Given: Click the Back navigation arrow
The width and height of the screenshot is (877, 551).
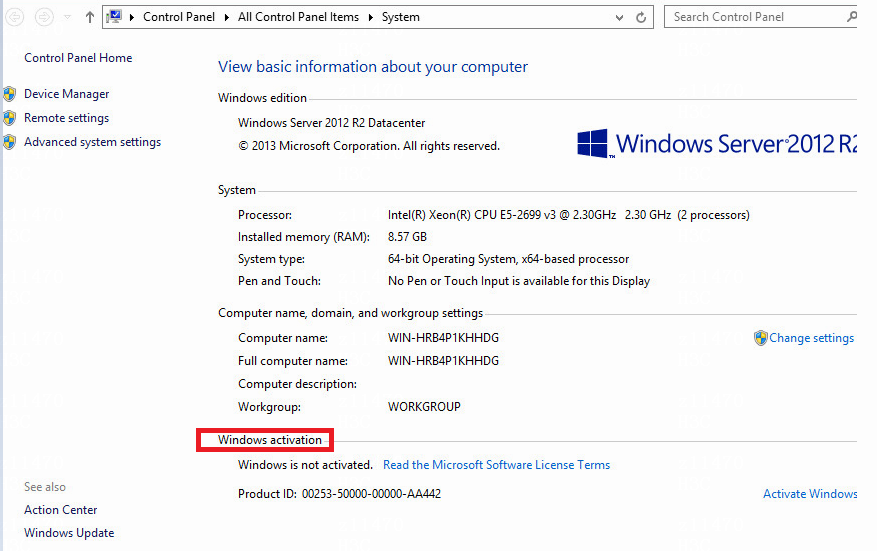Looking at the screenshot, I should coord(15,17).
